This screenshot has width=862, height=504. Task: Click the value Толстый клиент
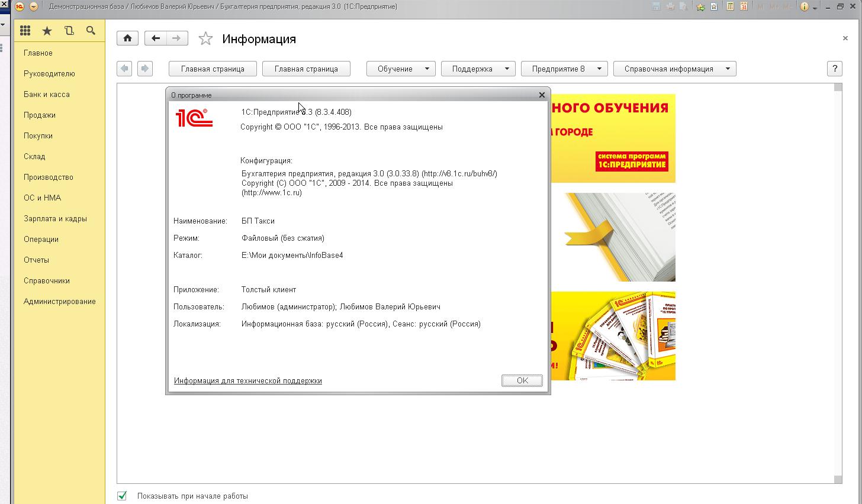tap(269, 289)
